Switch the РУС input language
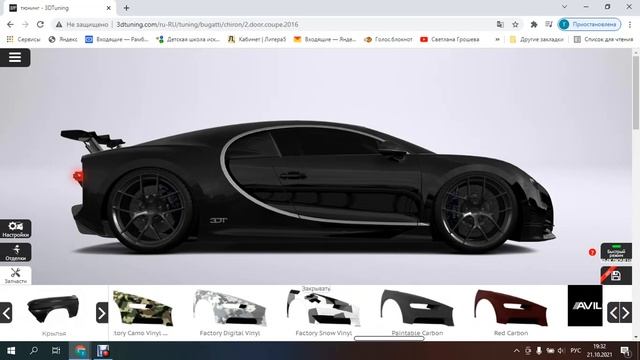Screen dimensions: 640x360 pos(576,351)
